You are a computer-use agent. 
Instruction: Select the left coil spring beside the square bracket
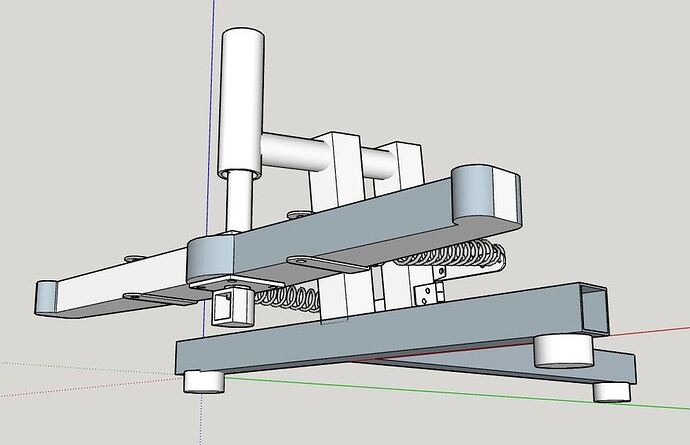(x=288, y=299)
